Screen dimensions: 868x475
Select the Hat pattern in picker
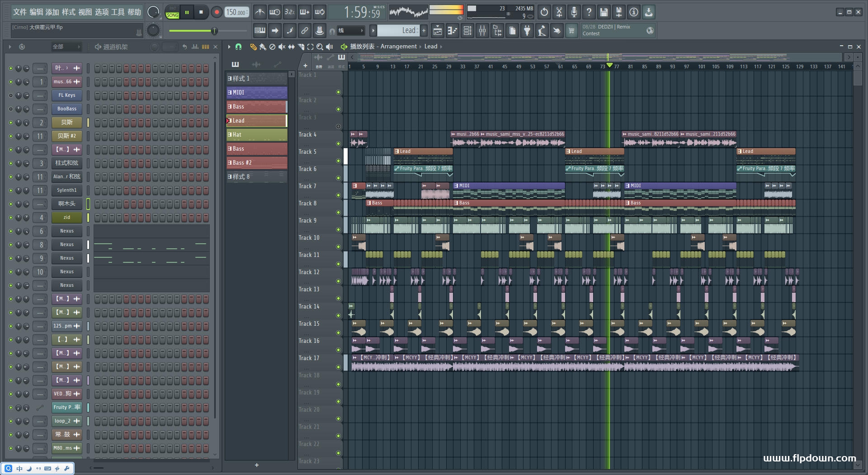pos(256,135)
